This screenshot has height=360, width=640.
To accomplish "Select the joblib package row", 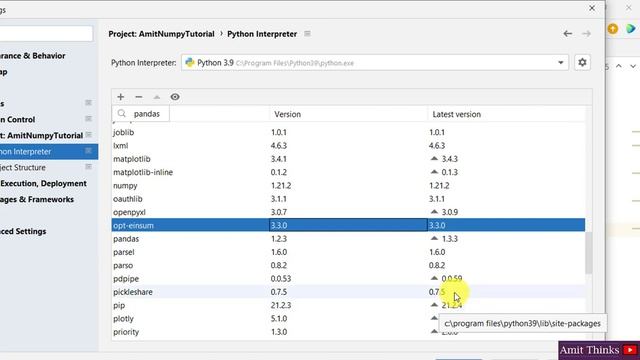I will [348, 132].
